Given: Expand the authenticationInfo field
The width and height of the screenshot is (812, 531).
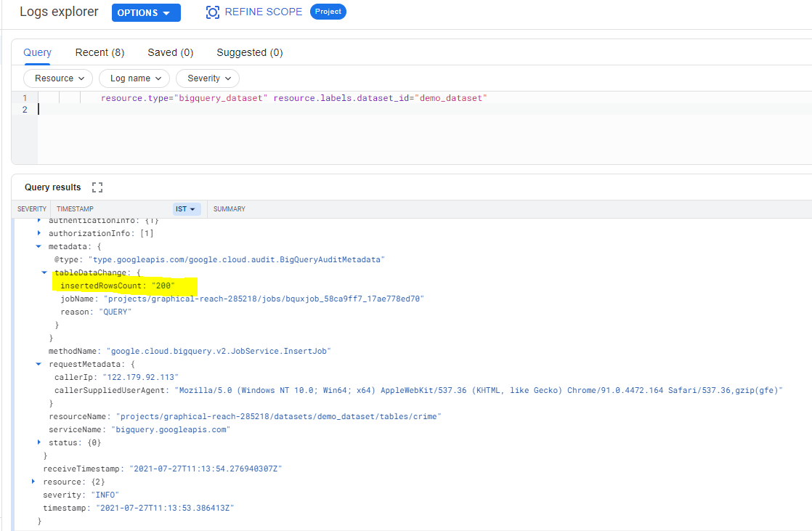Looking at the screenshot, I should 38,220.
